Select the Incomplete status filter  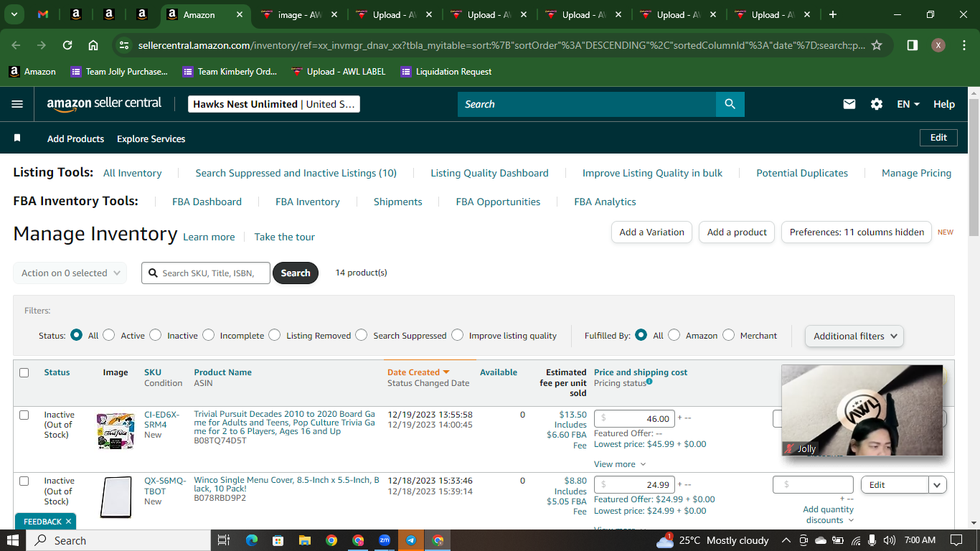pyautogui.click(x=208, y=335)
